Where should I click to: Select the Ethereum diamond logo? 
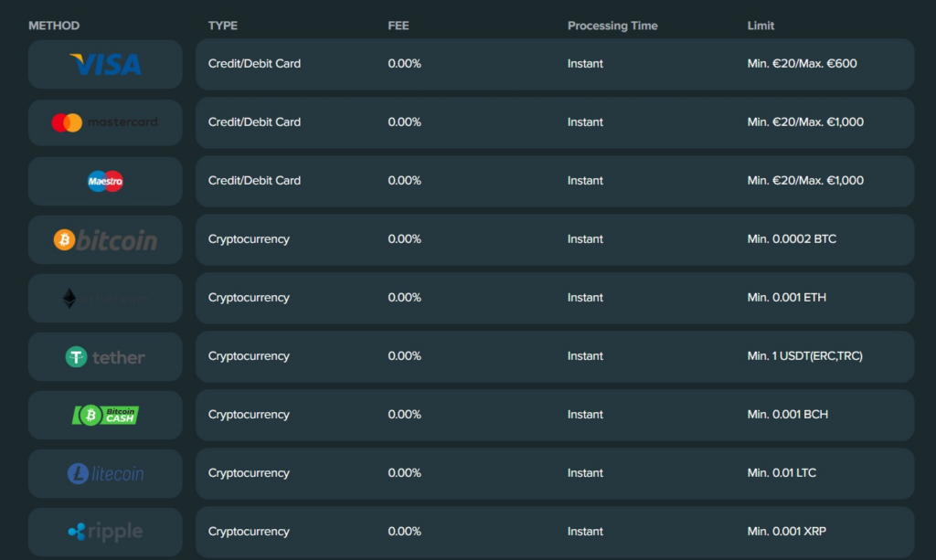tap(69, 298)
